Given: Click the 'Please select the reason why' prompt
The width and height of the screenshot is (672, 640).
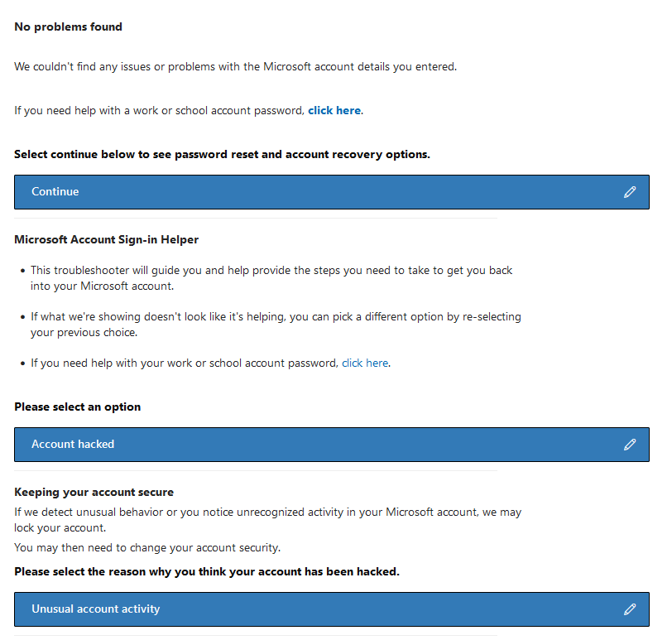Looking at the screenshot, I should click(x=206, y=571).
